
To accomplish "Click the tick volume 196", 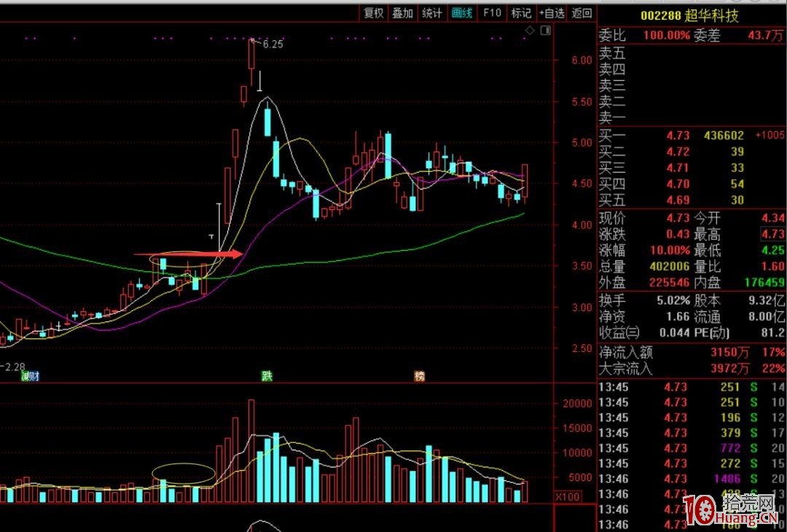I will (x=730, y=418).
